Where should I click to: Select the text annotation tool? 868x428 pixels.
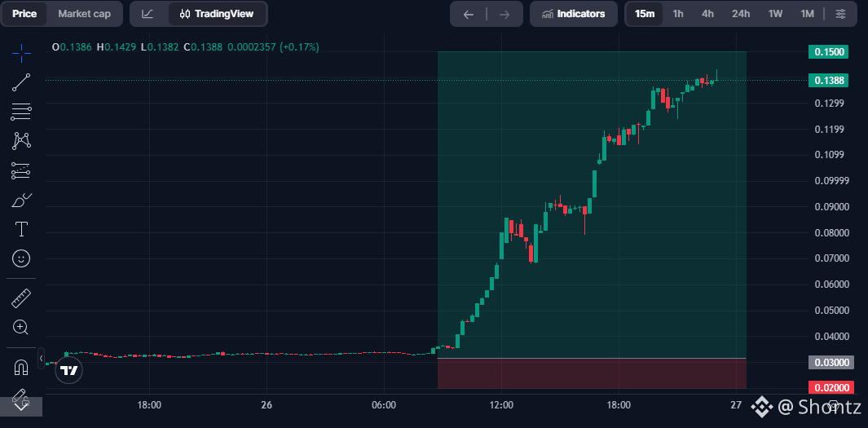click(x=21, y=228)
